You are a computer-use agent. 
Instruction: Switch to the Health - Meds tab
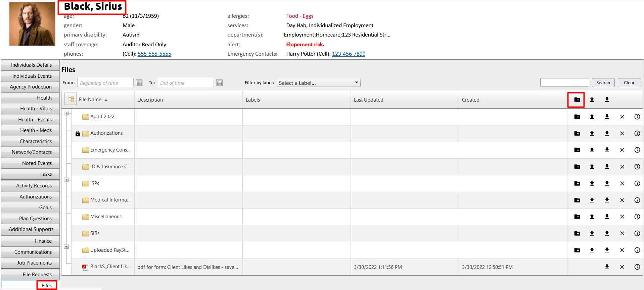click(30, 130)
